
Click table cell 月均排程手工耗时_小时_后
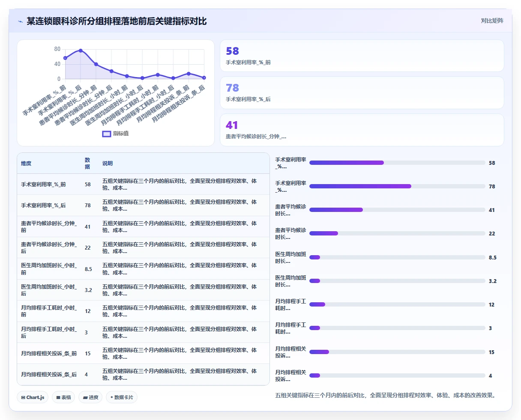[49, 333]
